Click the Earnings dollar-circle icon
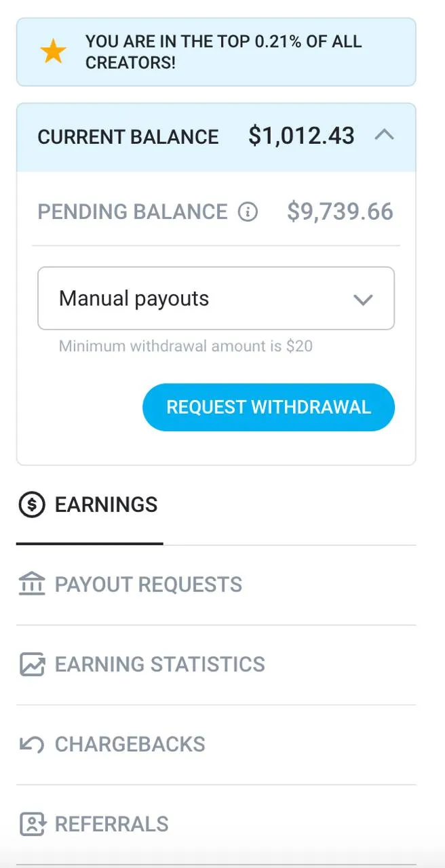Screen dimensions: 445x868 coord(32,505)
